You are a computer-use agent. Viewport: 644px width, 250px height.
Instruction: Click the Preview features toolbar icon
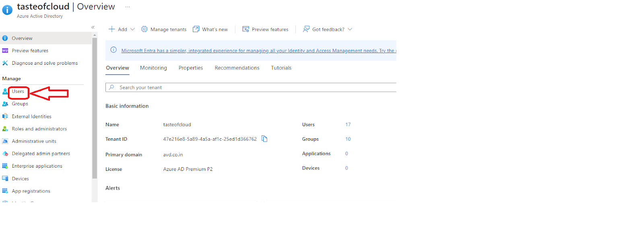pos(246,29)
